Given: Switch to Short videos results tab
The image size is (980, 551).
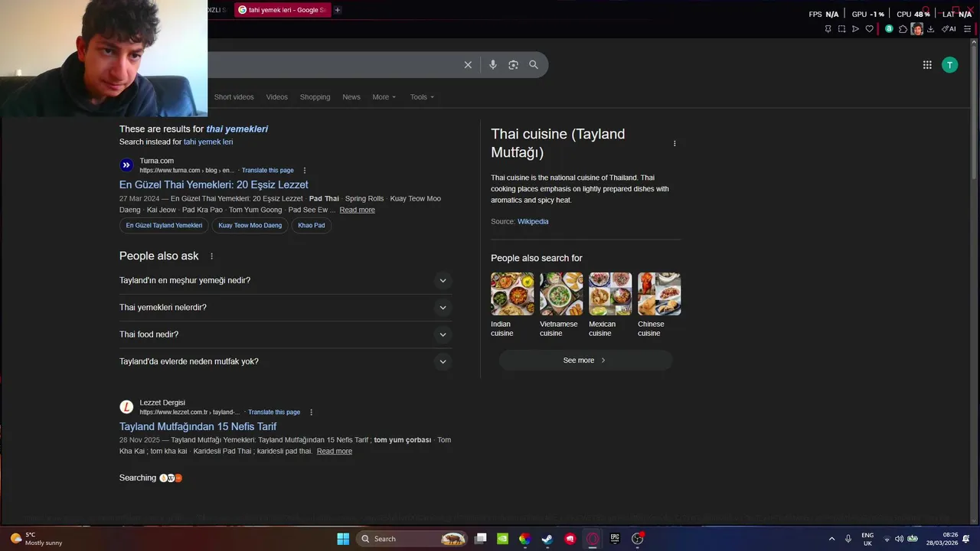Looking at the screenshot, I should tap(234, 97).
